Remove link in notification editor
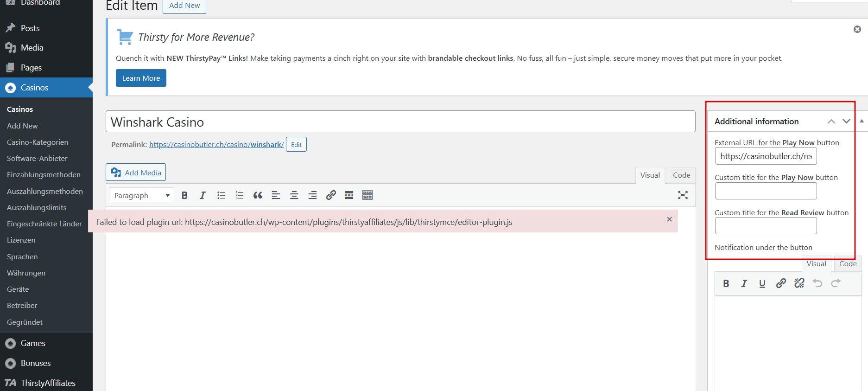The image size is (868, 391). pyautogui.click(x=799, y=283)
